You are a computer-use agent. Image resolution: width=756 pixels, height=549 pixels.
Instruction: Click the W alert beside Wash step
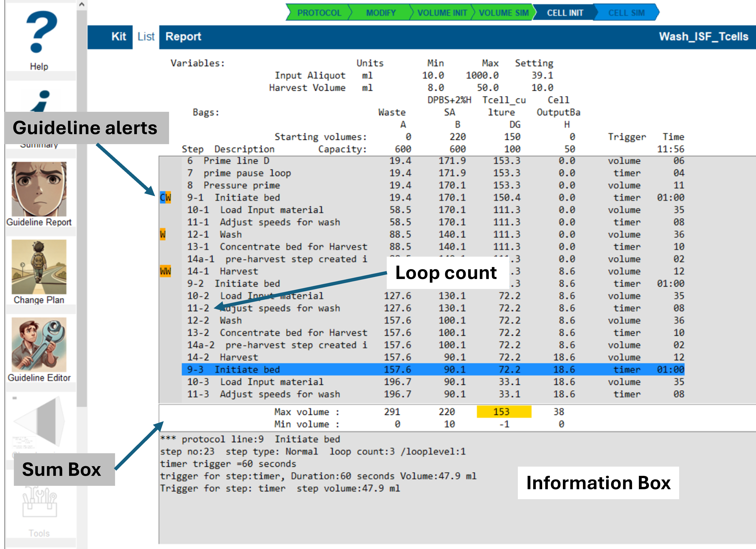point(163,235)
